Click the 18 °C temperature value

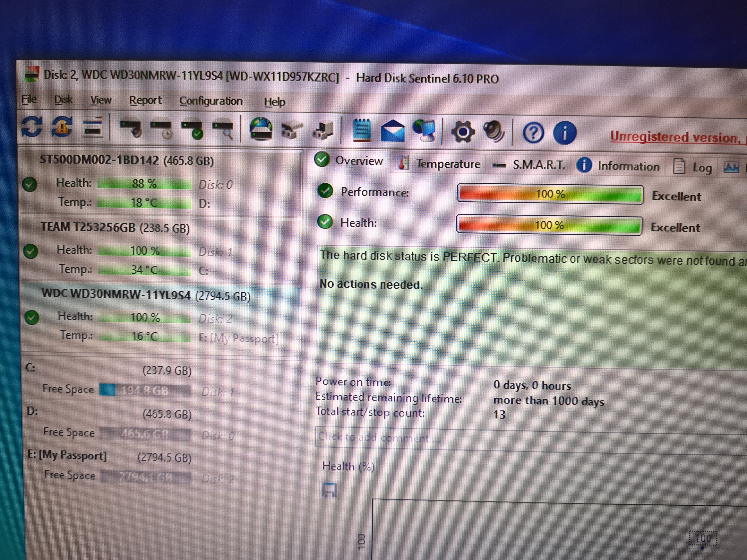(x=144, y=203)
